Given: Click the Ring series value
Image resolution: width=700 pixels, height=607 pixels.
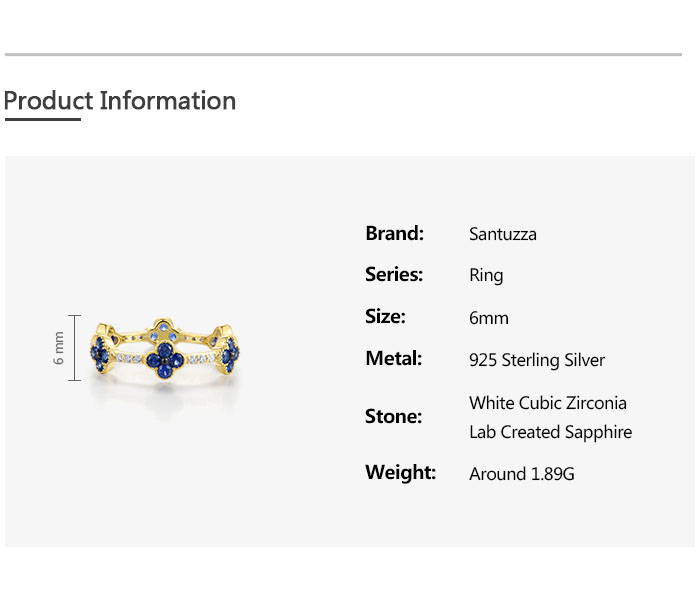Looking at the screenshot, I should [x=486, y=275].
